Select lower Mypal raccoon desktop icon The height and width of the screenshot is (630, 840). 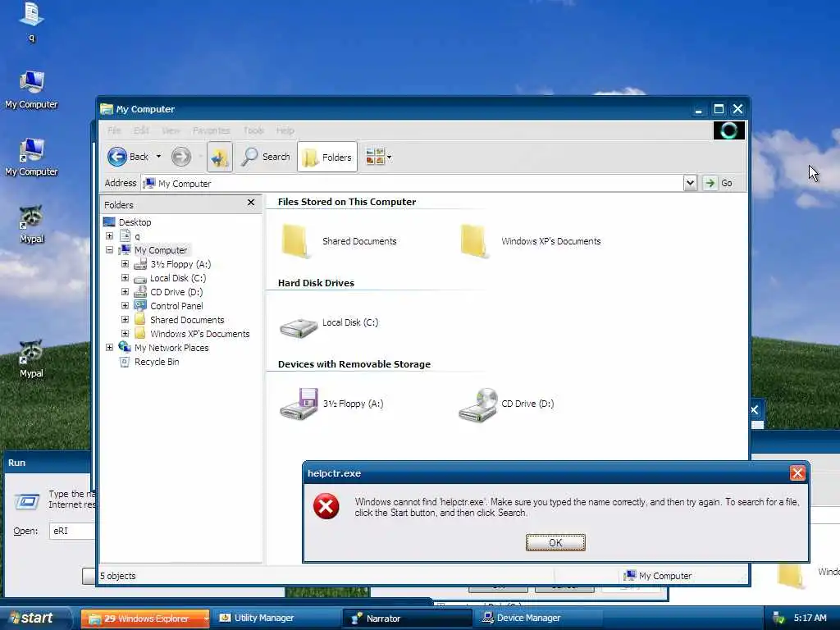32,352
